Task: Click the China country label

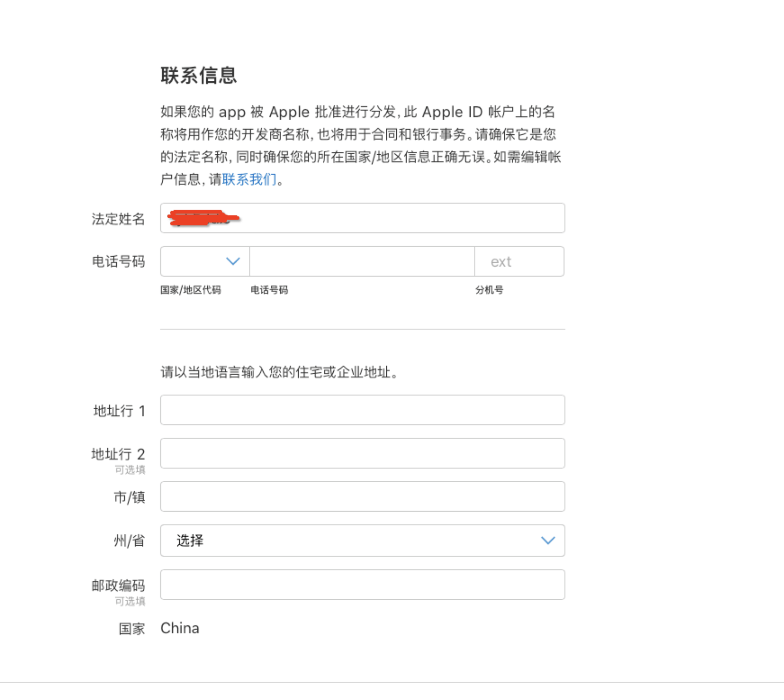Action: [180, 628]
